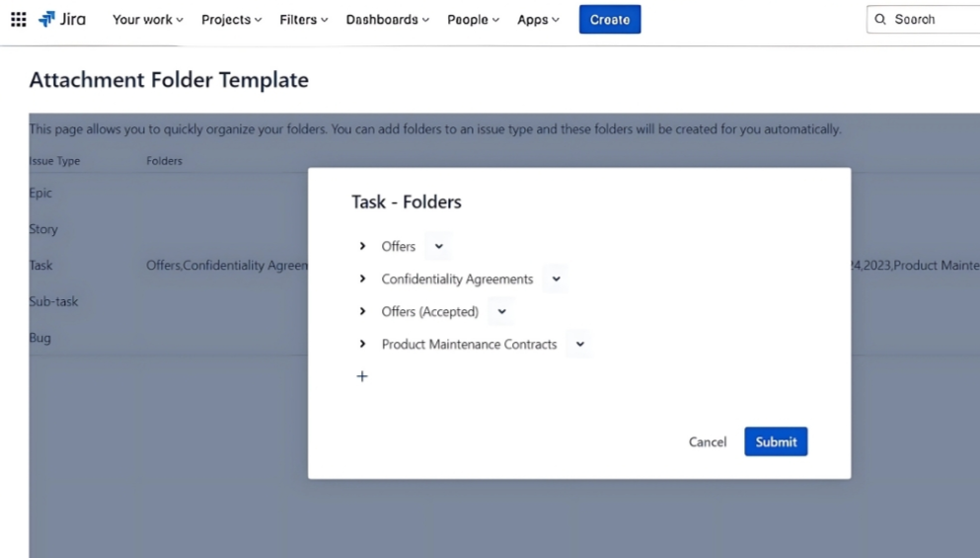
Task: Open the app switcher grid icon
Action: (19, 19)
